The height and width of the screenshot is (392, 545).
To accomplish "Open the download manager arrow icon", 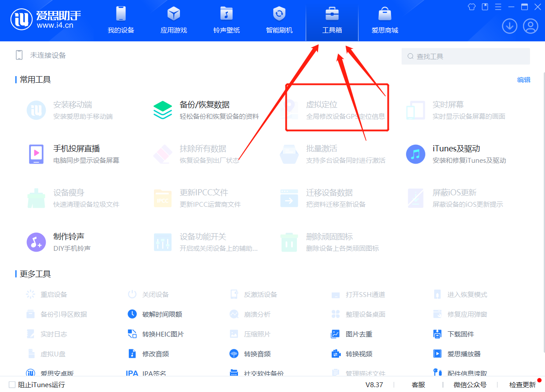I will click(509, 26).
